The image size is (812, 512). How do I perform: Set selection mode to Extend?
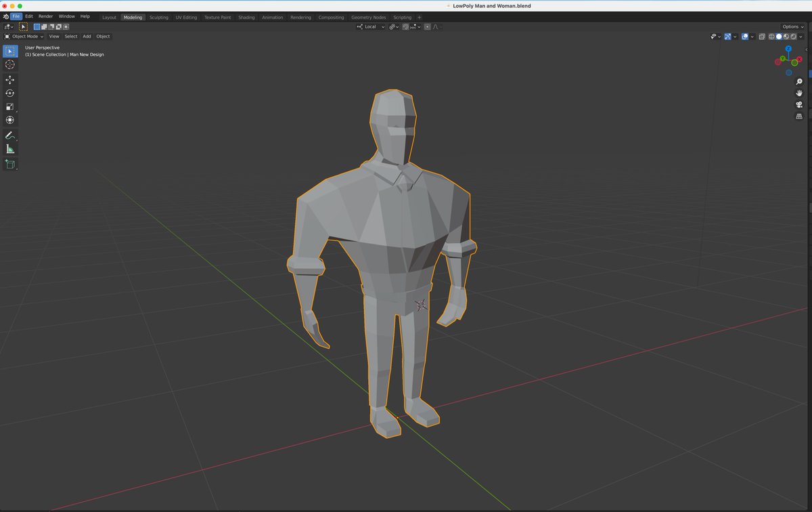(x=44, y=27)
